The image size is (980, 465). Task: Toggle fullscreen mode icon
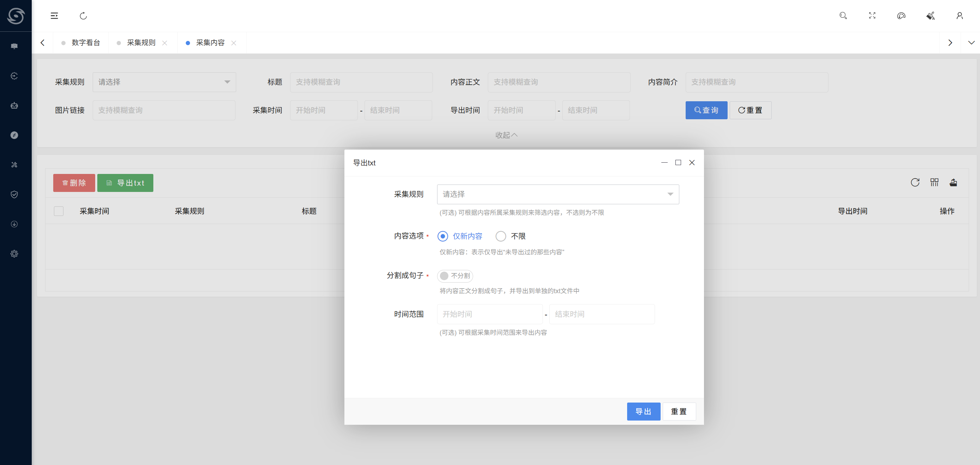click(872, 16)
